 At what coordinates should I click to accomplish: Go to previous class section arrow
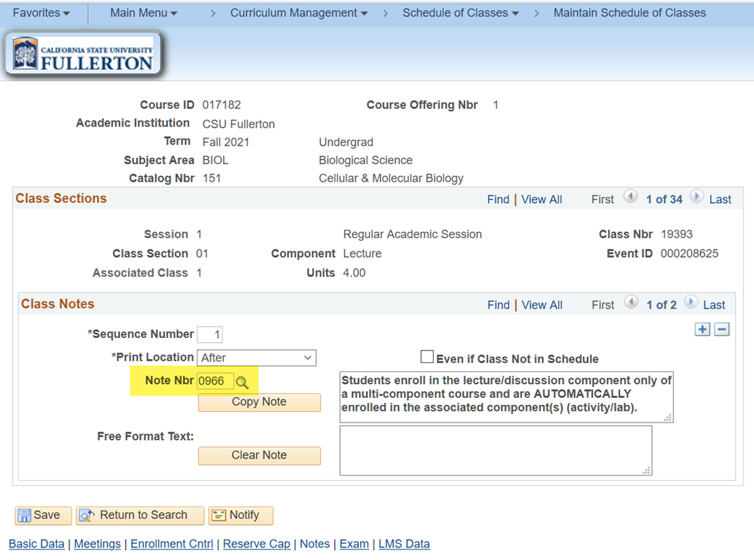pos(630,198)
